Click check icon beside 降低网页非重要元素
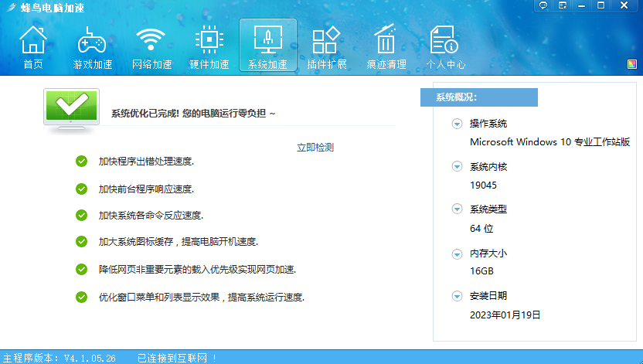The image size is (643, 364). (x=82, y=269)
